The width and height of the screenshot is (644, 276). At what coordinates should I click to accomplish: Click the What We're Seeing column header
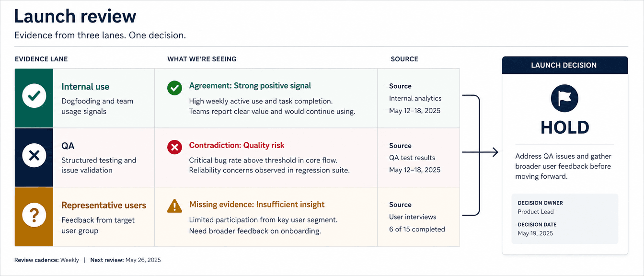tap(202, 59)
